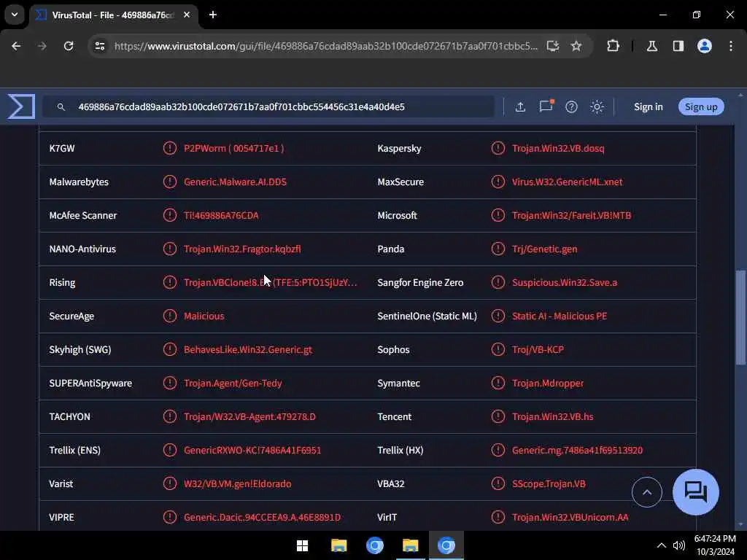The width and height of the screenshot is (747, 560).
Task: Reload the page with refresh icon
Action: tap(69, 46)
